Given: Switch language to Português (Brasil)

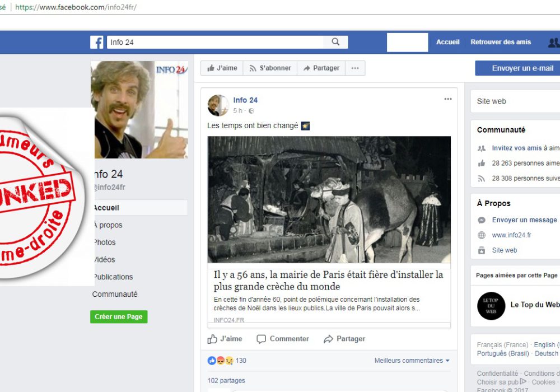Looking at the screenshot, I should tap(503, 353).
